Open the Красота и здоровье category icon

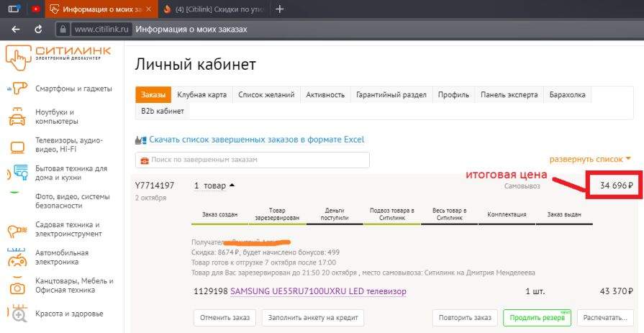pos(18,313)
